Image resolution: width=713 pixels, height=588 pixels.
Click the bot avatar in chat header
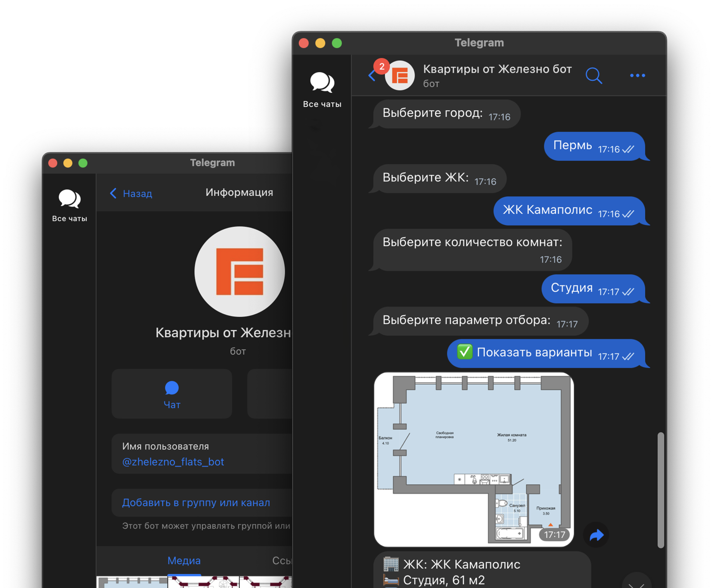[400, 76]
